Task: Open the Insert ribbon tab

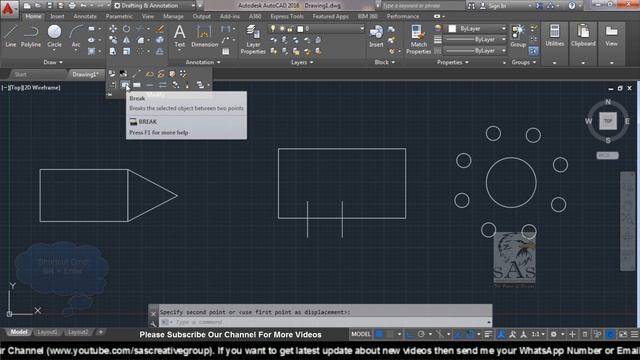Action: [57, 16]
